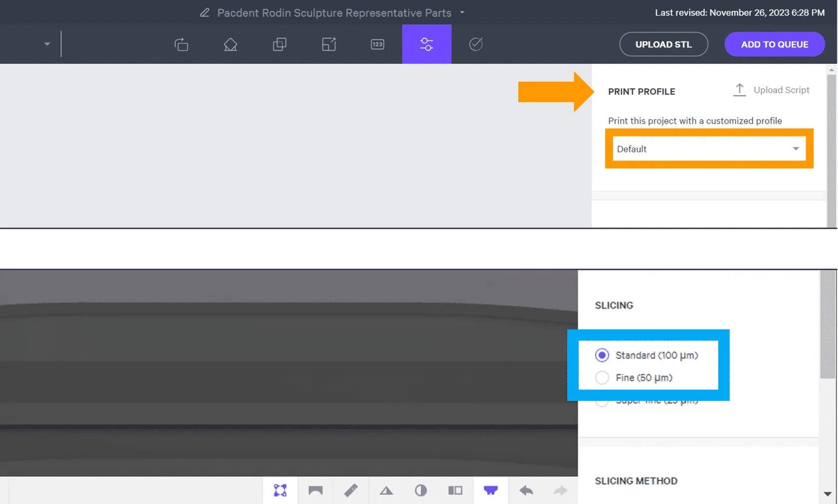Click the arch-shaped platform icon
838x504 pixels.
(x=315, y=491)
